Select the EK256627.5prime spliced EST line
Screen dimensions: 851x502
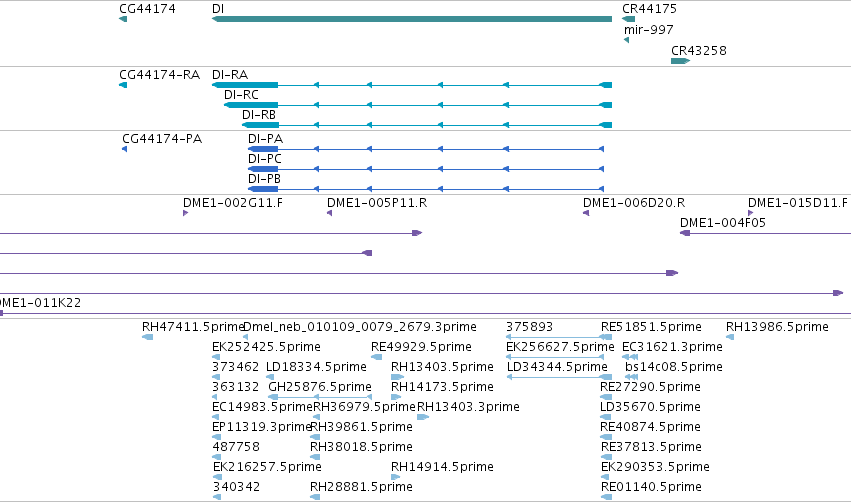click(x=555, y=357)
